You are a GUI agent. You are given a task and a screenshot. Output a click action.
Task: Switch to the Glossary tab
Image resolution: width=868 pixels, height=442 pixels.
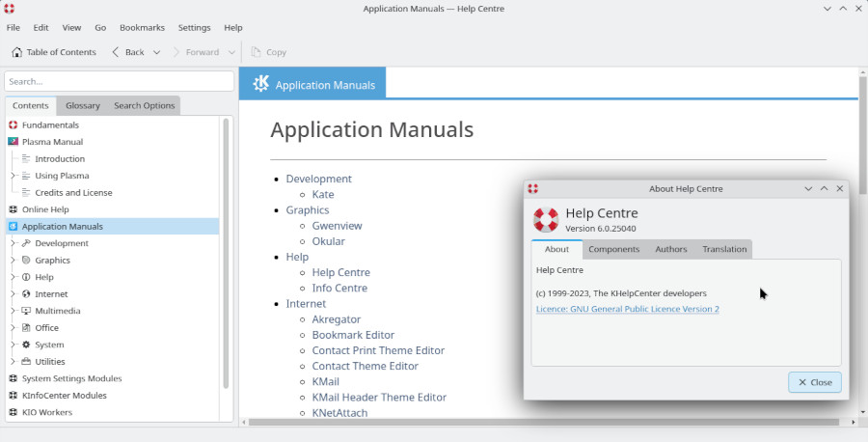coord(83,106)
